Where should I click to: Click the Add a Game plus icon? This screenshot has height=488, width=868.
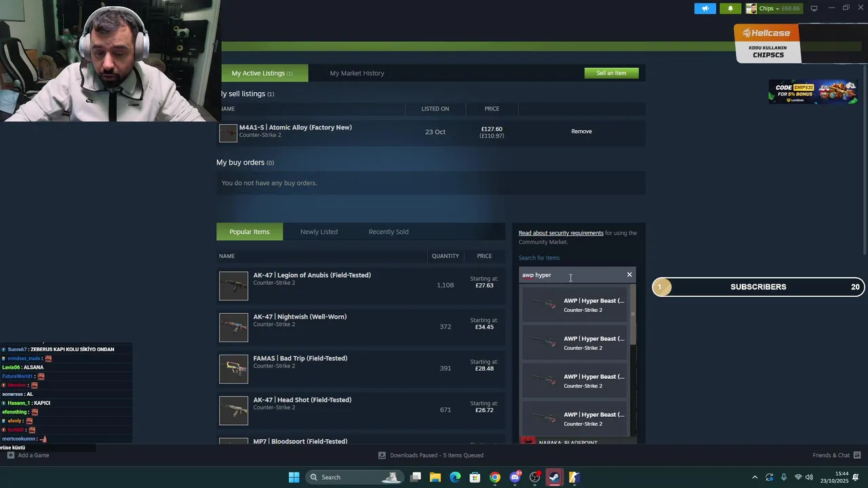pyautogui.click(x=10, y=455)
